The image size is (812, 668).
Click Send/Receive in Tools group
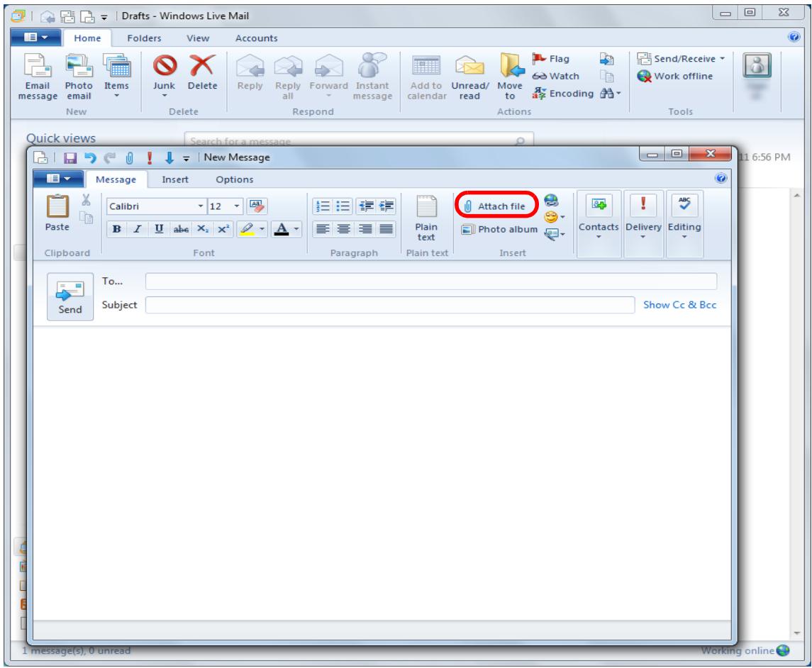pos(681,59)
